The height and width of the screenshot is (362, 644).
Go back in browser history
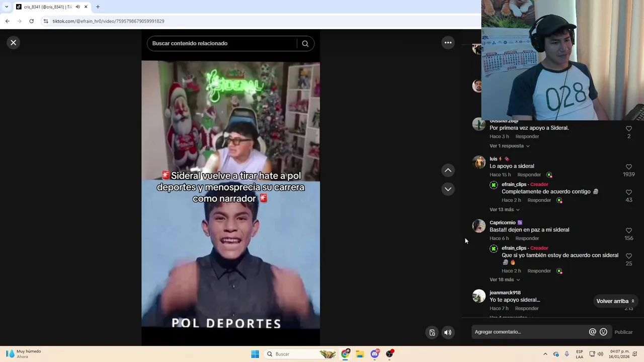(7, 21)
